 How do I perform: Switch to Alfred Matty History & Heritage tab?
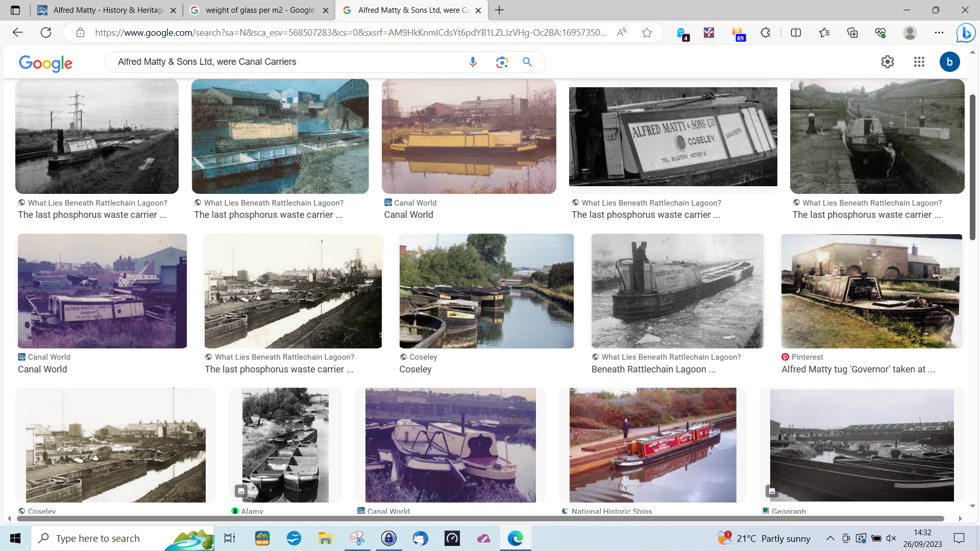[x=107, y=10]
